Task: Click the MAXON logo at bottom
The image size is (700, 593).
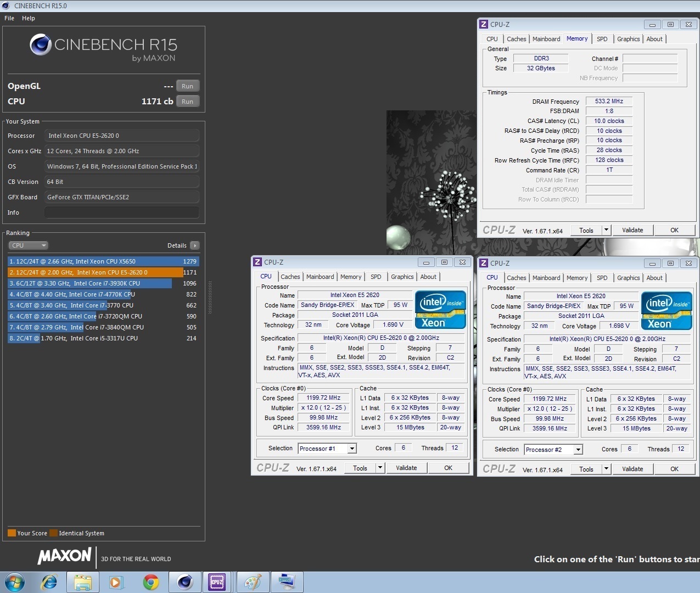Action: [x=65, y=556]
